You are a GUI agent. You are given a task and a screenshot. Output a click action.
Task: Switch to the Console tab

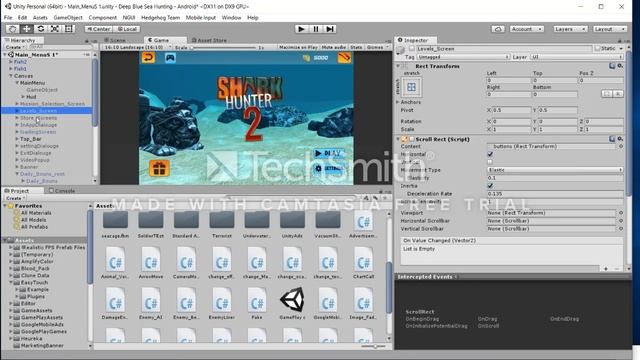[62, 191]
